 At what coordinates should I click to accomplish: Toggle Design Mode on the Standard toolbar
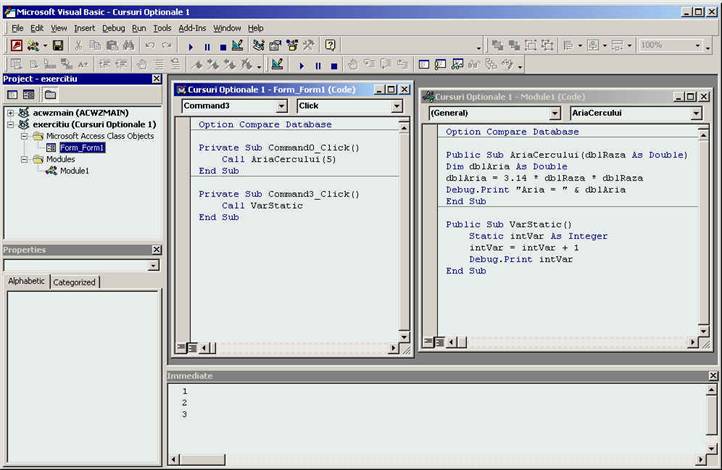[237, 45]
